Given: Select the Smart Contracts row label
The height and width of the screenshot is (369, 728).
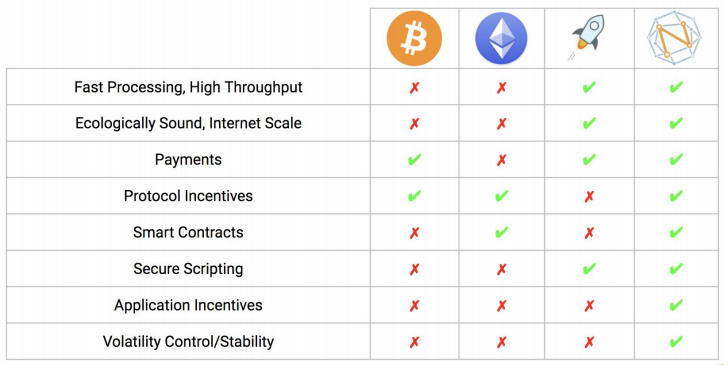Looking at the screenshot, I should [x=188, y=232].
